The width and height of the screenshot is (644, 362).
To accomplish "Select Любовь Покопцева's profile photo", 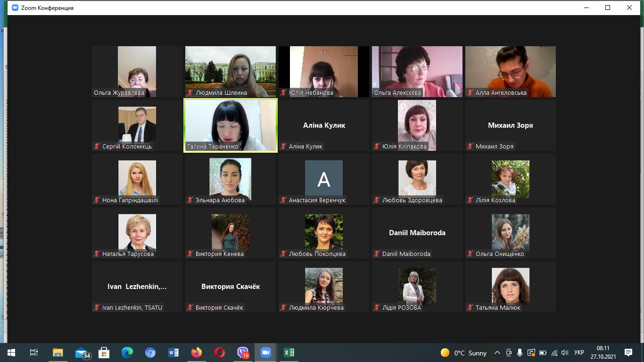I will (324, 232).
